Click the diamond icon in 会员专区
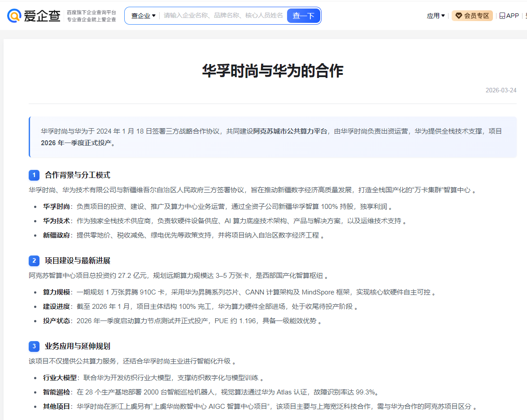Screen dimensions: 527x420 point(458,16)
